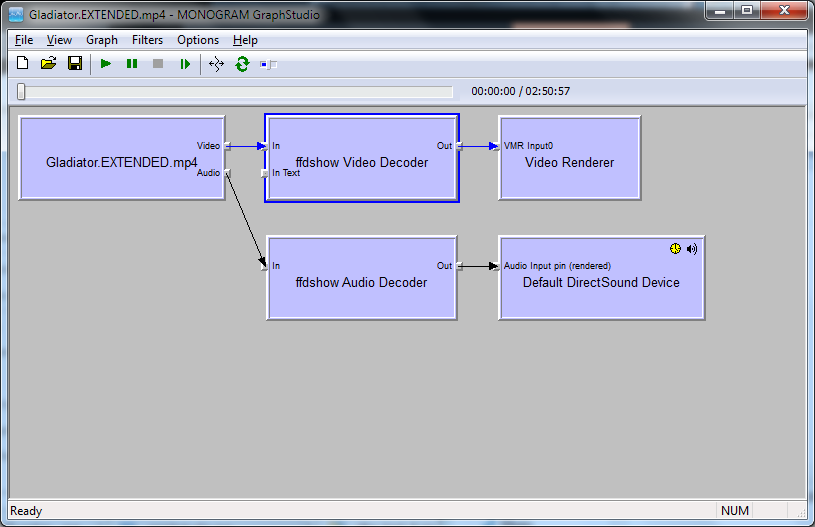Open the Filters menu

click(147, 40)
